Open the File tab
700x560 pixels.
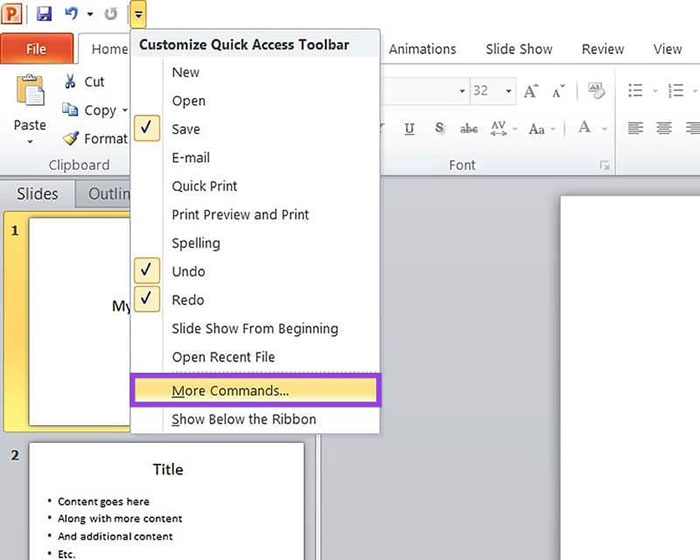click(36, 49)
